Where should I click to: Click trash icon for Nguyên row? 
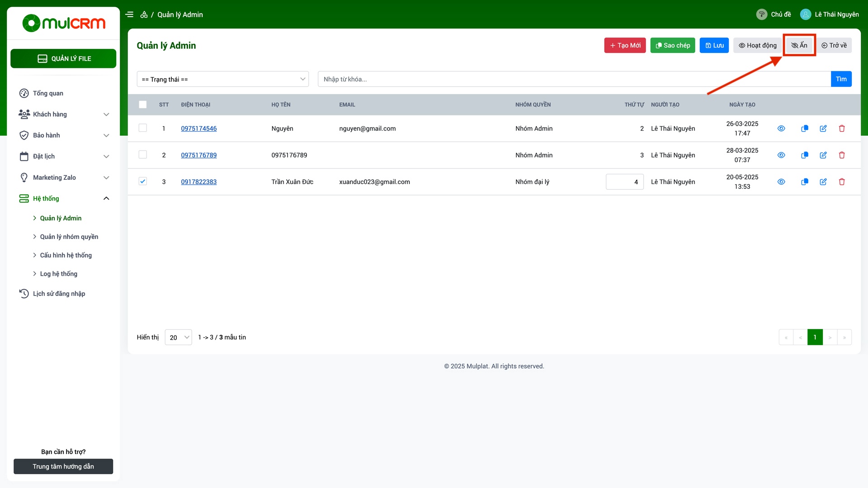pyautogui.click(x=842, y=128)
